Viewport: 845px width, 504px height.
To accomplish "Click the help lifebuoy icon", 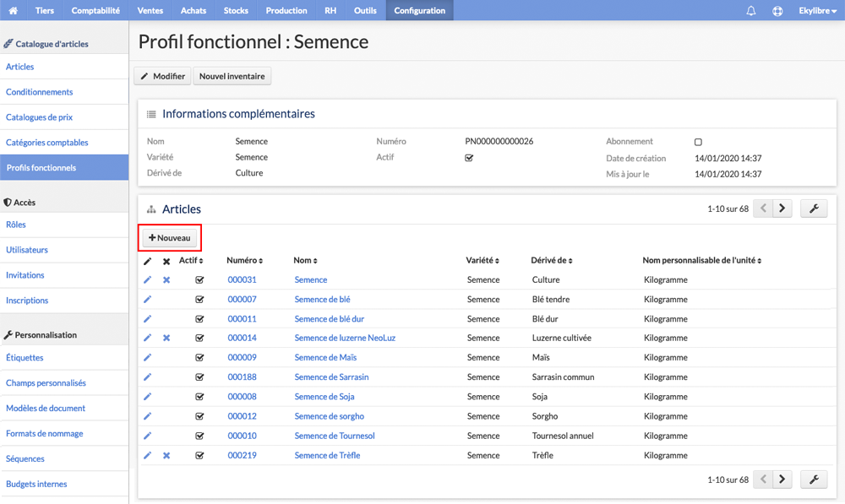I will click(x=777, y=11).
